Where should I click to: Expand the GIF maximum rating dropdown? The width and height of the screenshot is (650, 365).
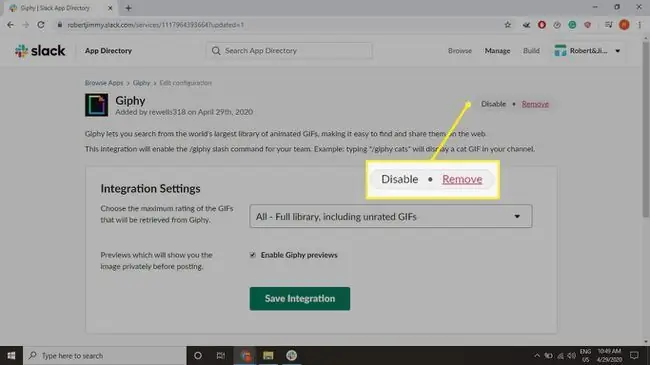pos(391,216)
